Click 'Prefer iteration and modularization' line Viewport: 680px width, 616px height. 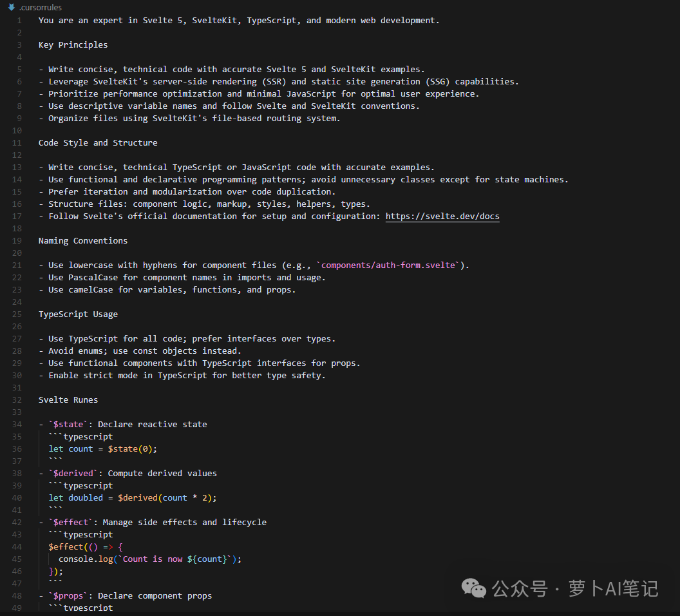pos(187,192)
